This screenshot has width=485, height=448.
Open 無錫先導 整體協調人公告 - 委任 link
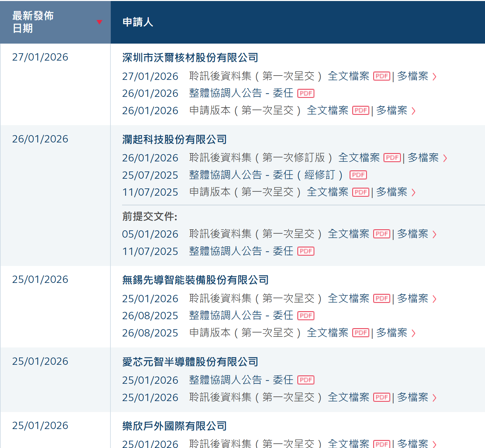coord(241,315)
